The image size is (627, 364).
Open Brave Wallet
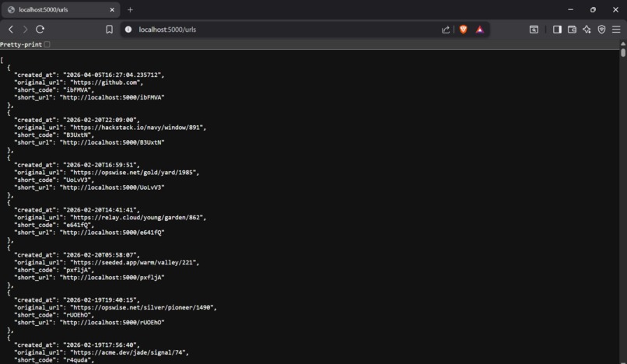point(572,30)
